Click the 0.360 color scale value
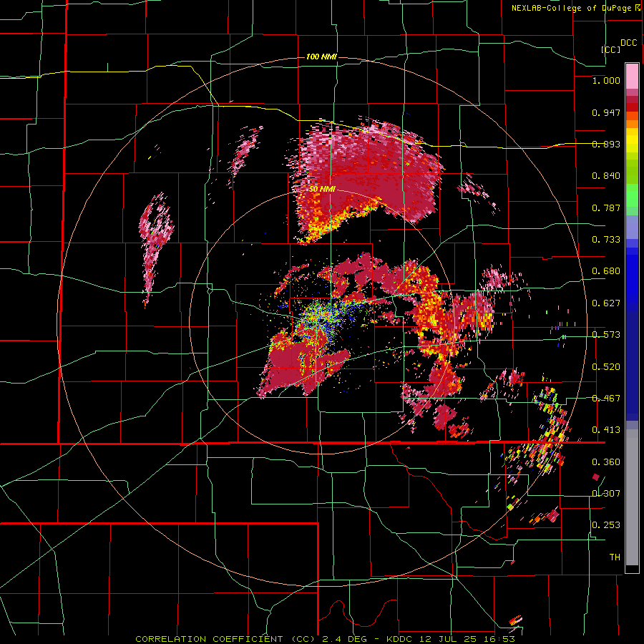This screenshot has height=644, width=644. 606,462
